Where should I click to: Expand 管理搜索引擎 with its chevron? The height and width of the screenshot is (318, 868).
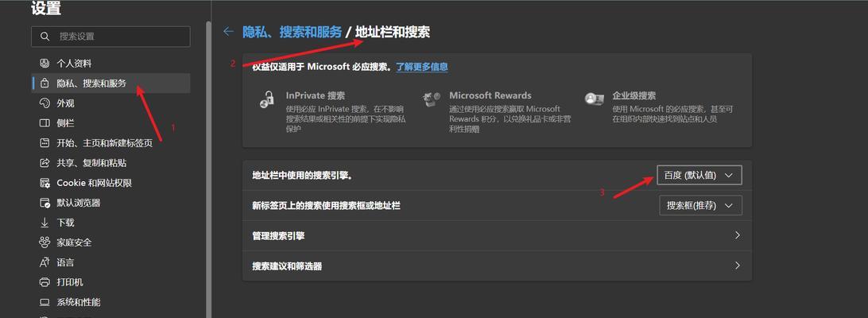tap(737, 235)
